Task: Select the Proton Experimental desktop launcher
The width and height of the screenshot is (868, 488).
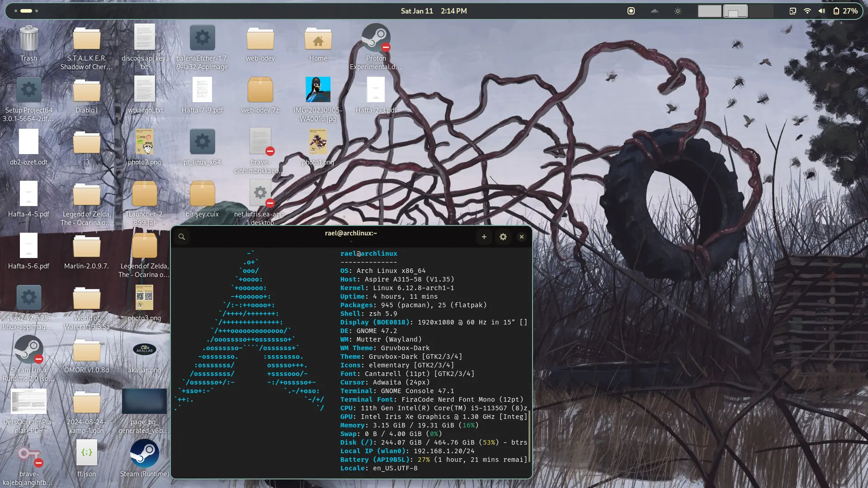Action: [376, 37]
